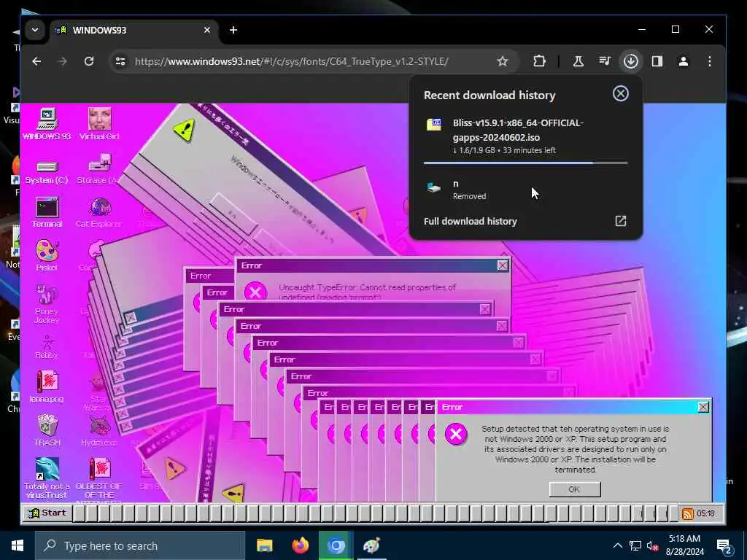Select the Chrome taskbar icon
Viewport: 747px width, 560px height.
pos(336,545)
